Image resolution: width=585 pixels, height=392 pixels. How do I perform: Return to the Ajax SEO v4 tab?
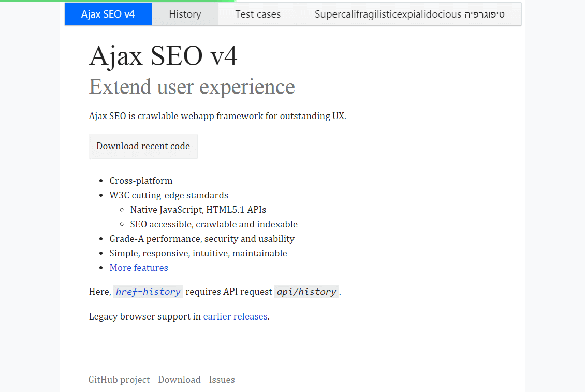click(108, 14)
